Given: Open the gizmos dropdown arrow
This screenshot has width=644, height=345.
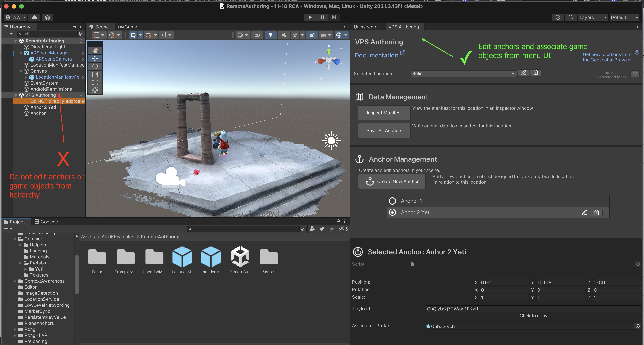Looking at the screenshot, I should click(x=346, y=35).
